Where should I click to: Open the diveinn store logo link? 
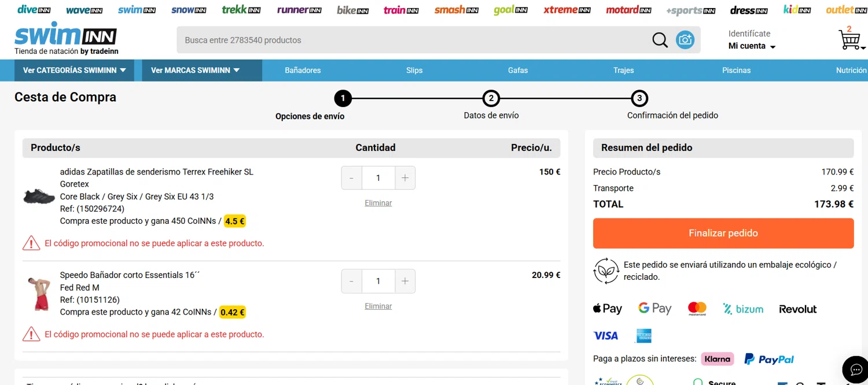point(34,10)
